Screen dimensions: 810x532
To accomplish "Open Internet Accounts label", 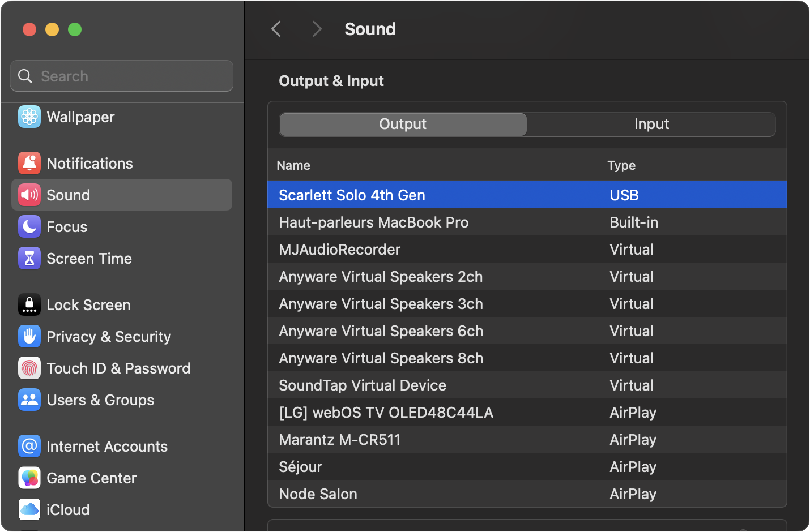I will (x=107, y=447).
